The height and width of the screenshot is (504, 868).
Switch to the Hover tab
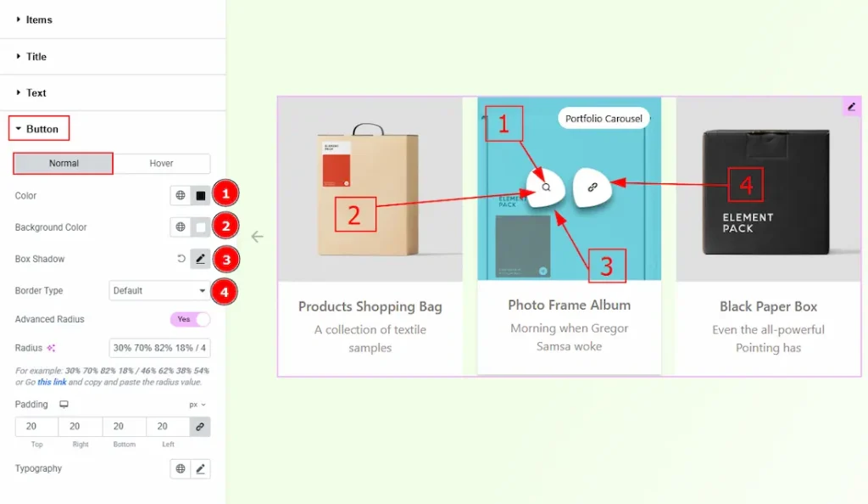point(161,164)
